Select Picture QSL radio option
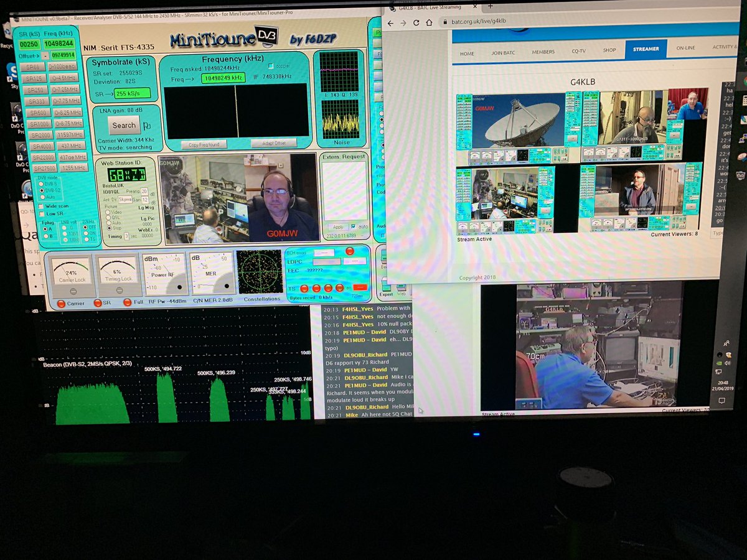This screenshot has width=747, height=560. tap(108, 217)
